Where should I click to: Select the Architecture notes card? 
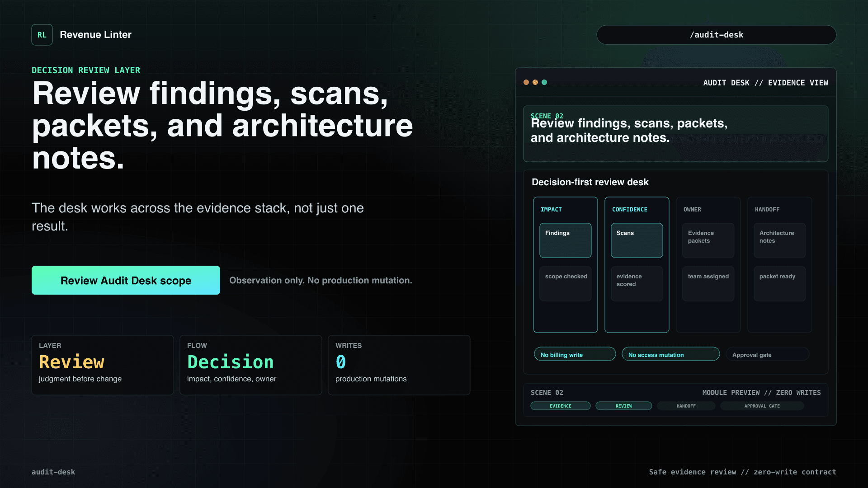(x=779, y=240)
